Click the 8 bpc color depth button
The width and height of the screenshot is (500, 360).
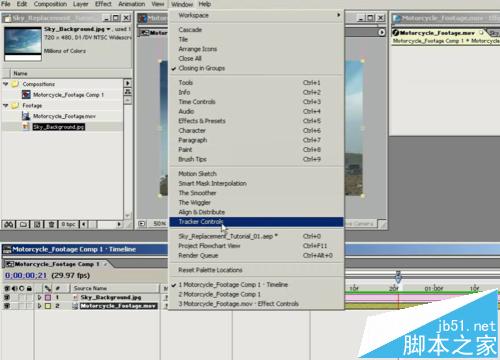(x=68, y=224)
